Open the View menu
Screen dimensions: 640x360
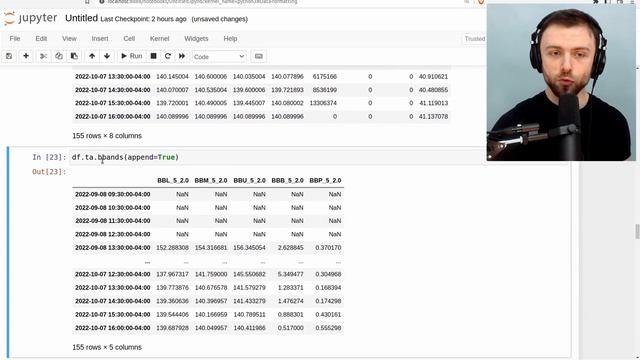point(69,38)
